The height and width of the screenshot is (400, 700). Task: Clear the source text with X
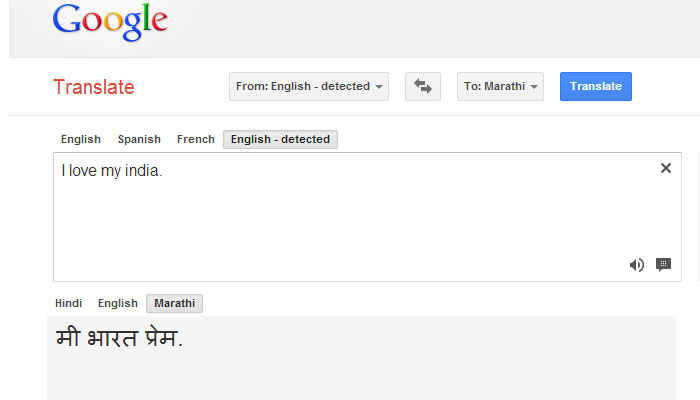click(665, 169)
